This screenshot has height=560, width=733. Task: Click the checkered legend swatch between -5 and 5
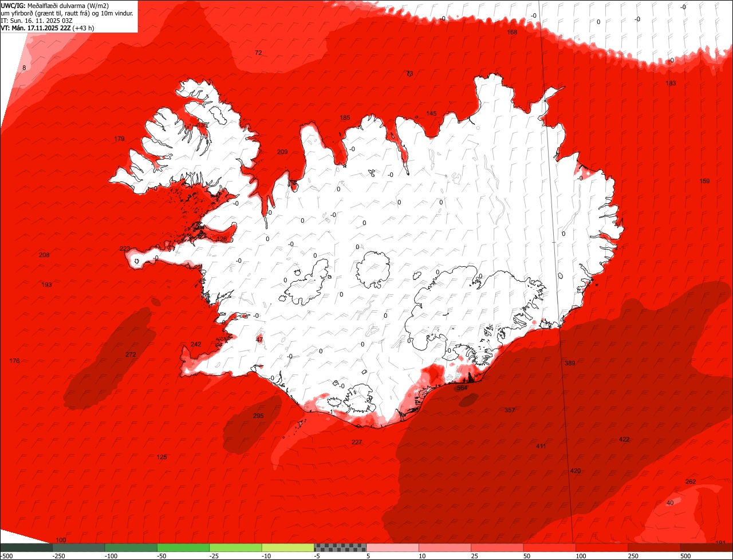(x=340, y=547)
